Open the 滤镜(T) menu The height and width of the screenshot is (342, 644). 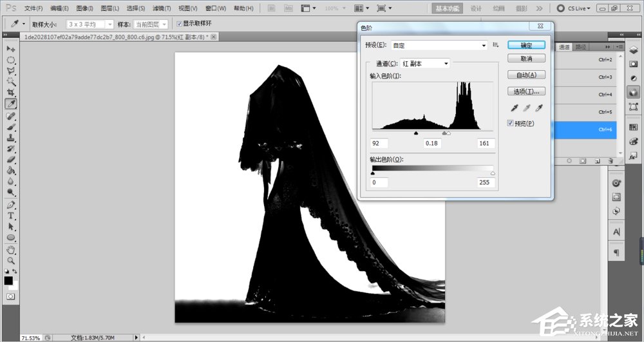(x=162, y=8)
